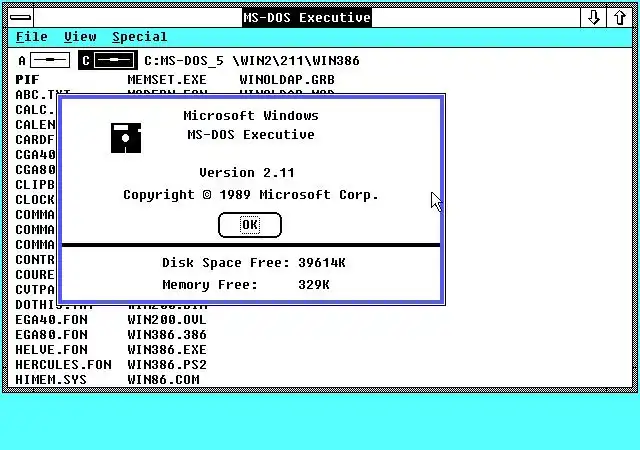Click the minimize down-arrow button
Screen dimensions: 640x450
[x=593, y=17]
